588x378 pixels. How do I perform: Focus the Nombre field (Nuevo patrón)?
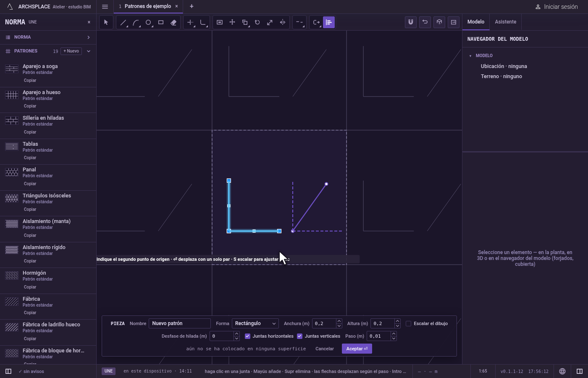coord(180,323)
